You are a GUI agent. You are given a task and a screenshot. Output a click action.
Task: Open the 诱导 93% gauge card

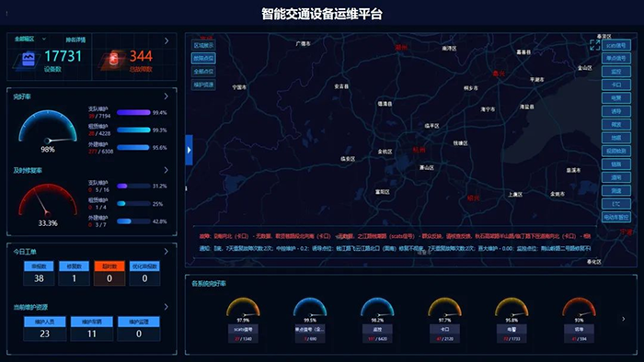[x=579, y=320]
